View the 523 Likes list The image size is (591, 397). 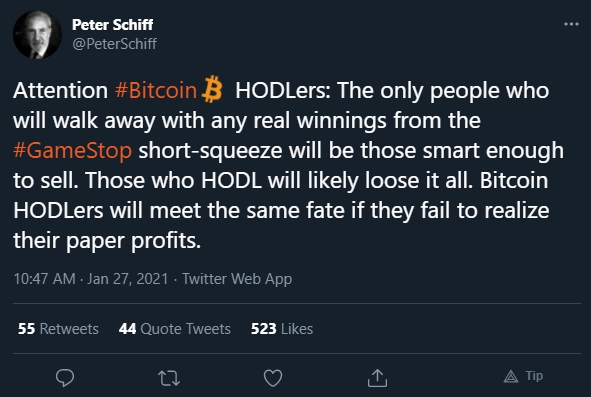pos(282,329)
